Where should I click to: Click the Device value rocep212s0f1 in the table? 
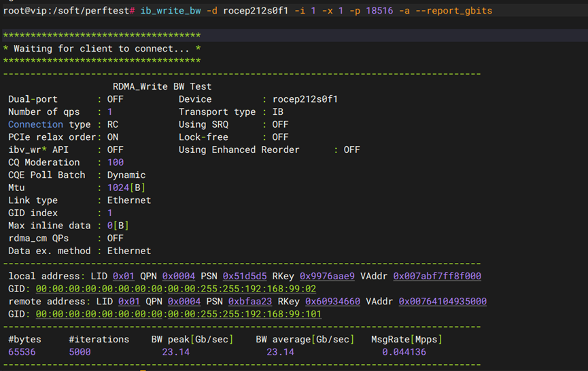click(305, 99)
